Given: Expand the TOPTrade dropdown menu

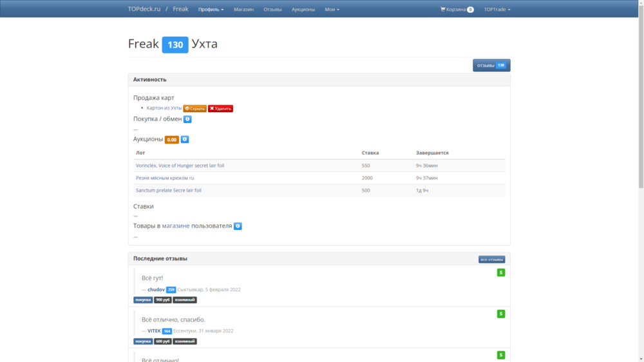Looking at the screenshot, I should [497, 10].
